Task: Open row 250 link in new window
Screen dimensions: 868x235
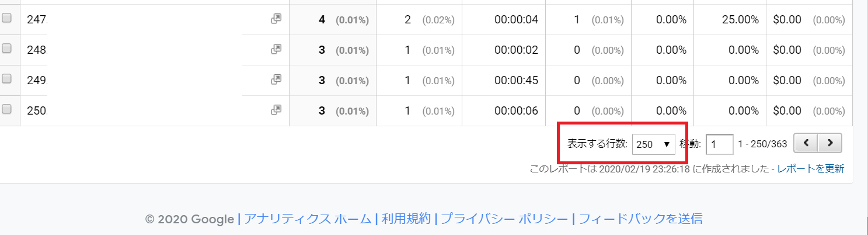Action: click(x=276, y=109)
